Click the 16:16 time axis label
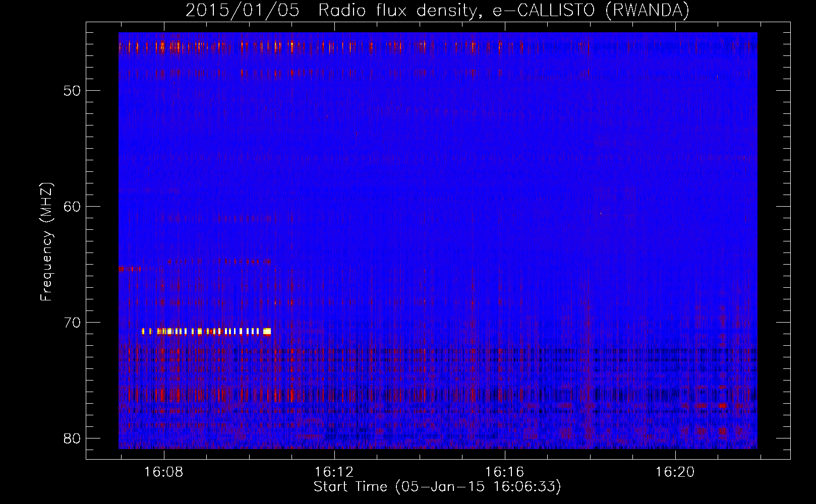Image resolution: width=816 pixels, height=504 pixels. (504, 472)
